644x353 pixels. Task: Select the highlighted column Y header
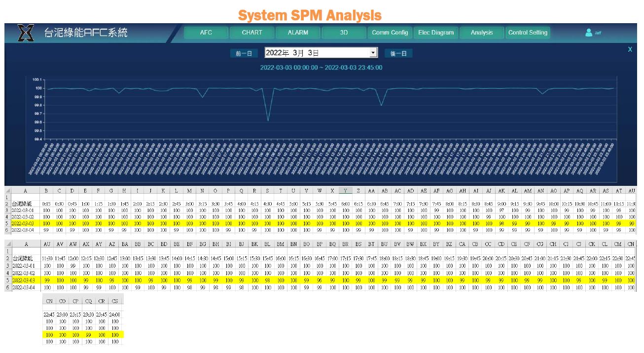[346, 191]
